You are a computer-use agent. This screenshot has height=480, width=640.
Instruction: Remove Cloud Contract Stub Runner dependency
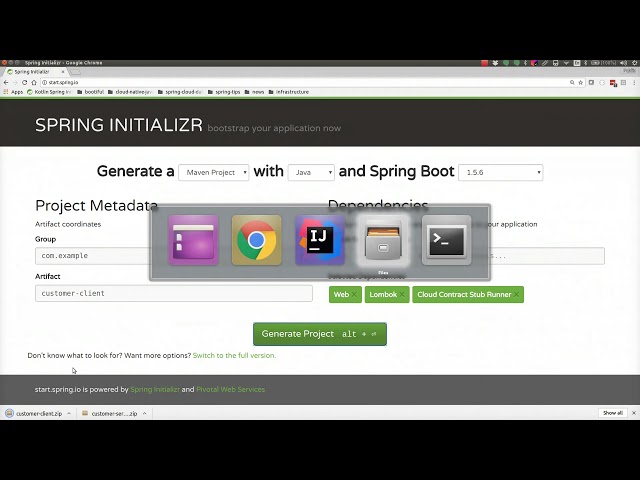[x=516, y=295]
